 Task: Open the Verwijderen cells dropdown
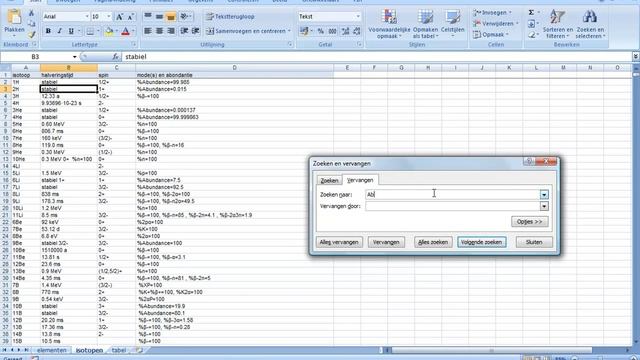click(x=496, y=24)
